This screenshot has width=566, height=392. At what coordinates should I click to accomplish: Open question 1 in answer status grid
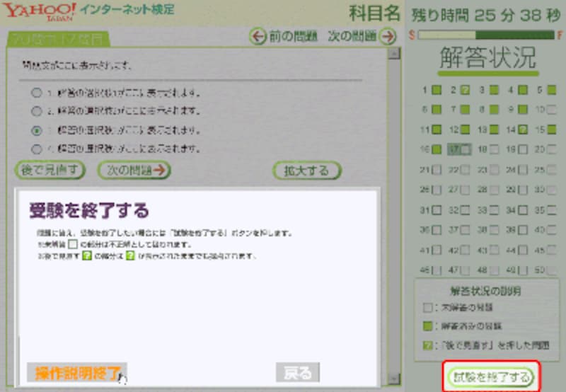click(437, 90)
